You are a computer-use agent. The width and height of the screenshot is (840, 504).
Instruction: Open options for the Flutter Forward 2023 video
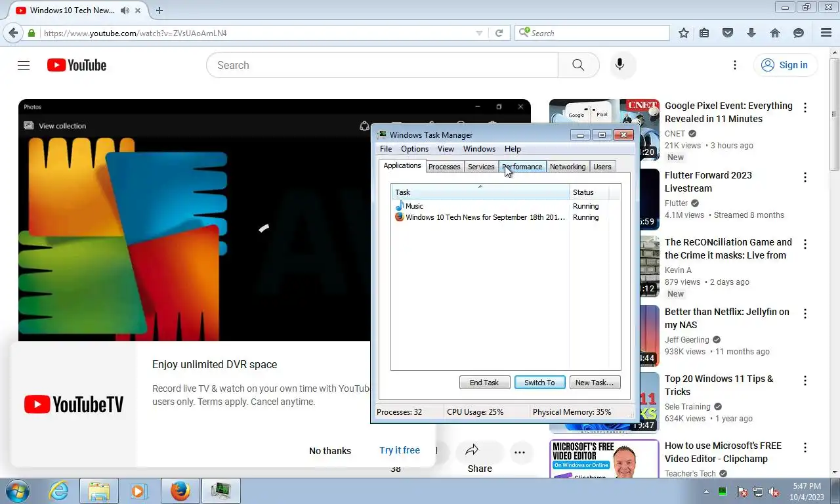805,177
